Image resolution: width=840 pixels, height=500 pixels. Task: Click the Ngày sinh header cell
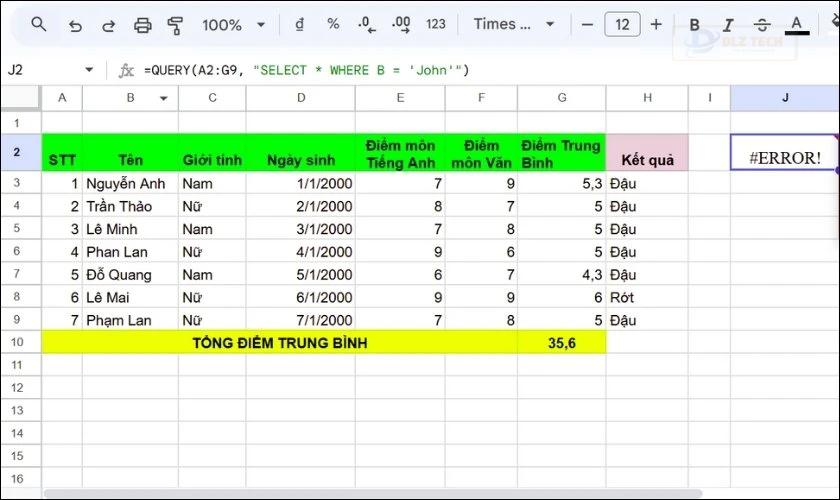(x=301, y=153)
